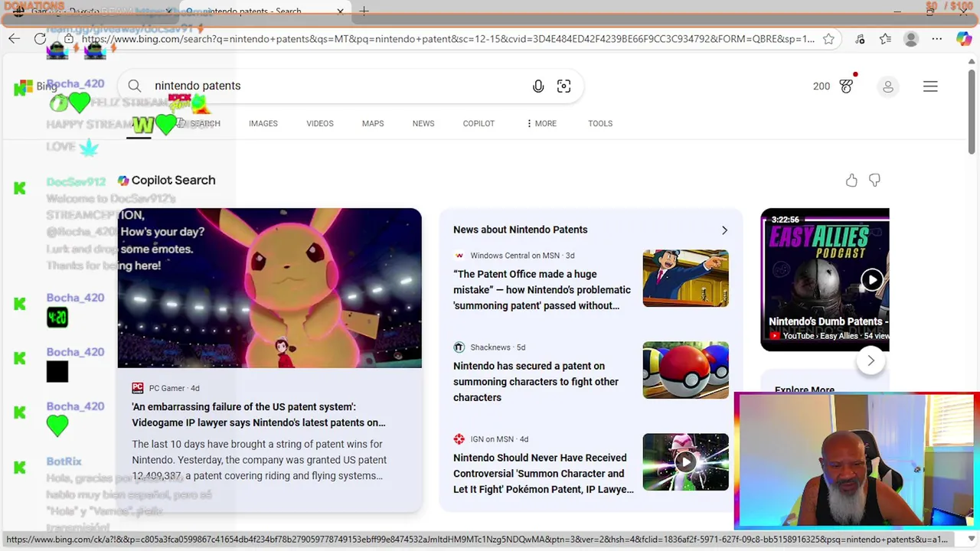The image size is (980, 551).
Task: Open the browser profile avatar icon
Action: click(910, 39)
